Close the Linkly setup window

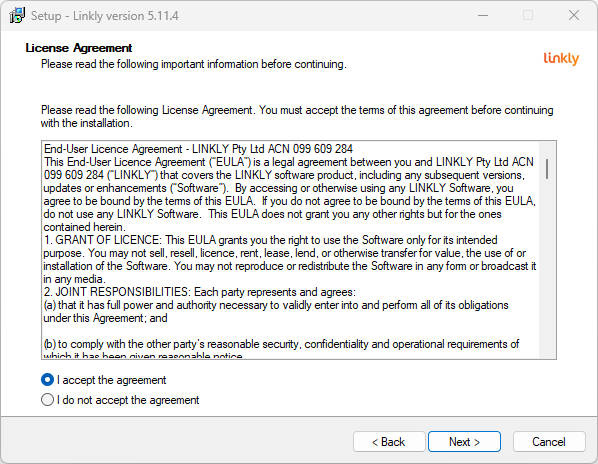(574, 16)
